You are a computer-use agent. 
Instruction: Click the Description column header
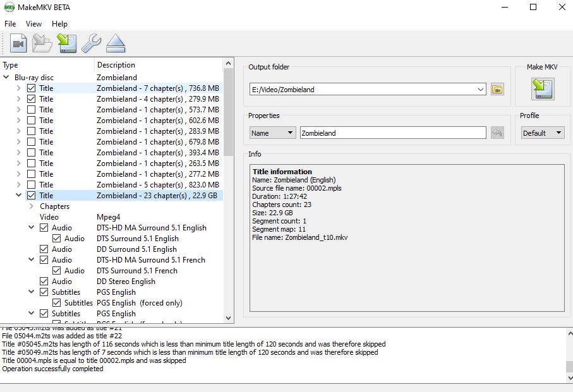(159, 65)
